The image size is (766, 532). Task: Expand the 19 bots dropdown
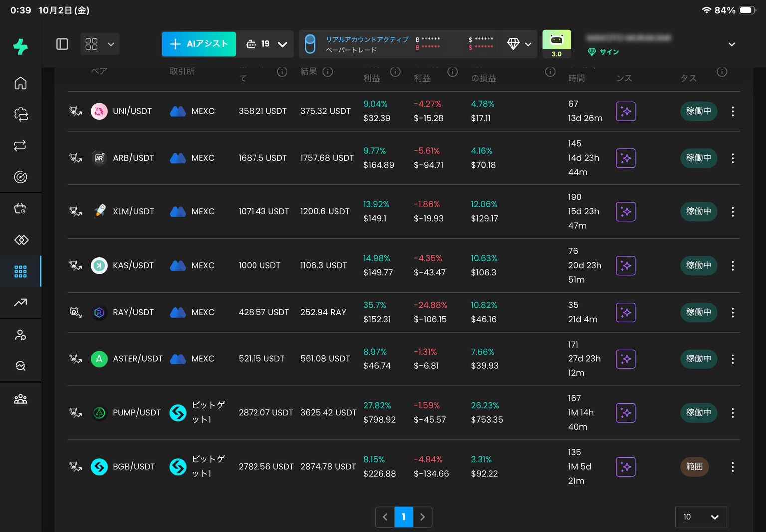pos(266,44)
